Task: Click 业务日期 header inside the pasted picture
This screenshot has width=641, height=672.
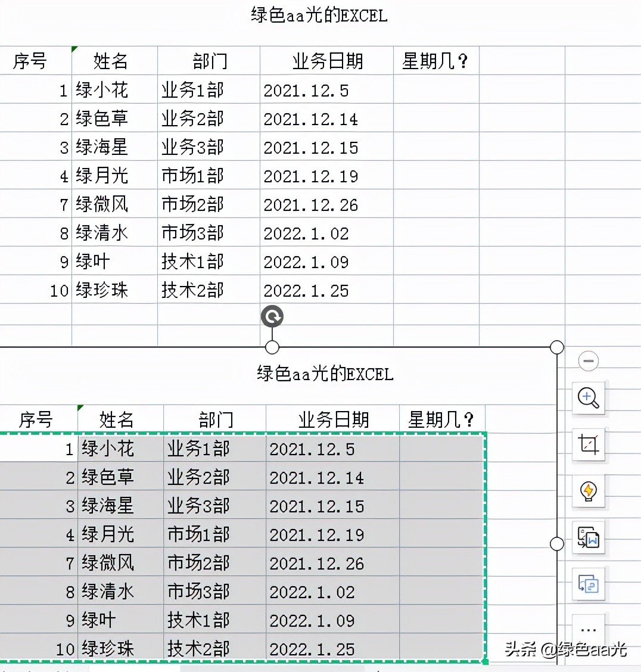Action: 334,419
